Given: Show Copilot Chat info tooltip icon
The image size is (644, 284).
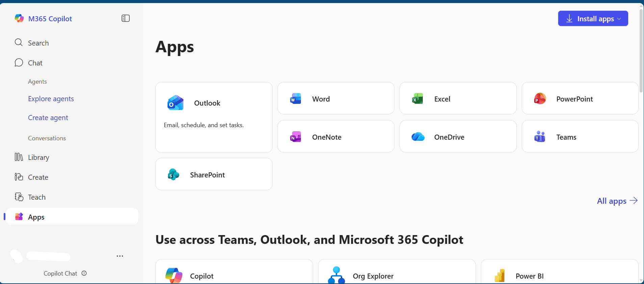Looking at the screenshot, I should (84, 273).
